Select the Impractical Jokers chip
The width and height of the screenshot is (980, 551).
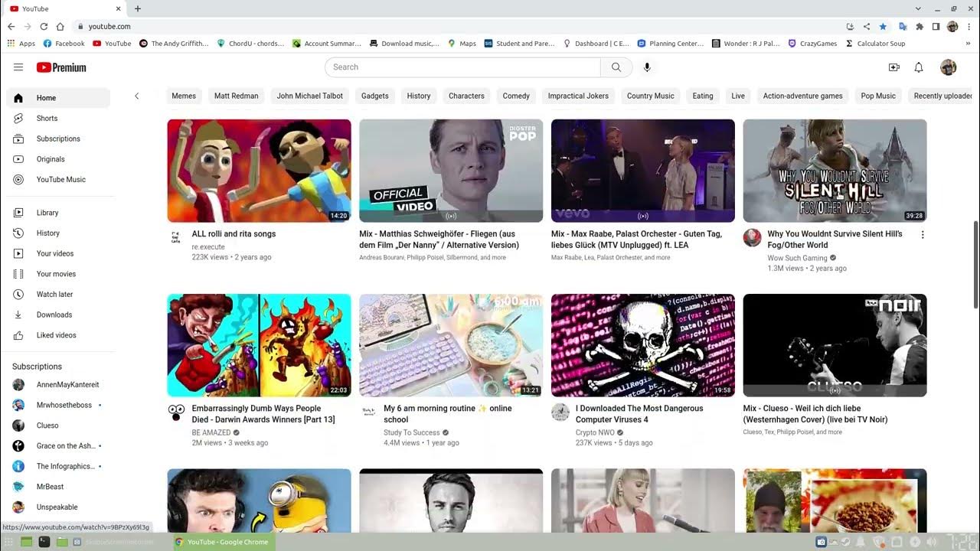tap(578, 96)
